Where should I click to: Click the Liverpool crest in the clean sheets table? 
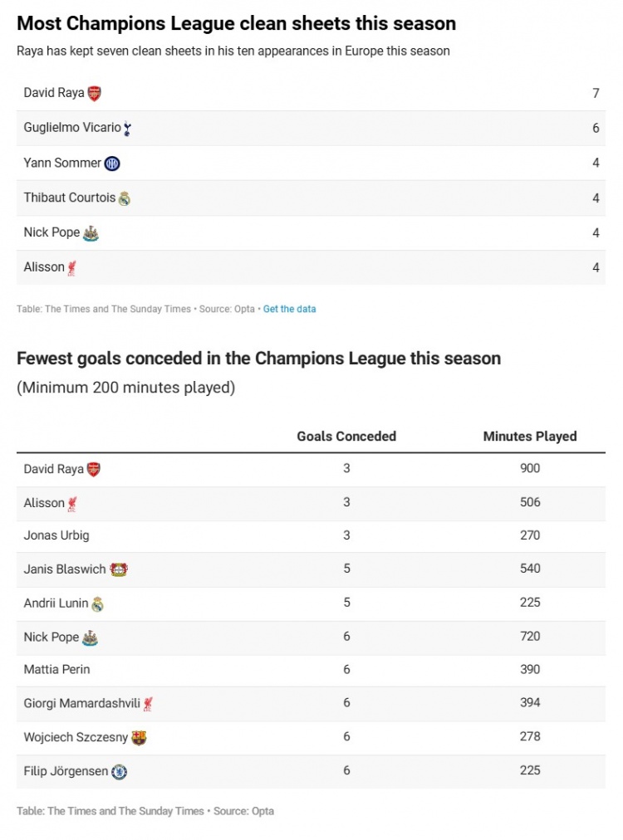[72, 268]
